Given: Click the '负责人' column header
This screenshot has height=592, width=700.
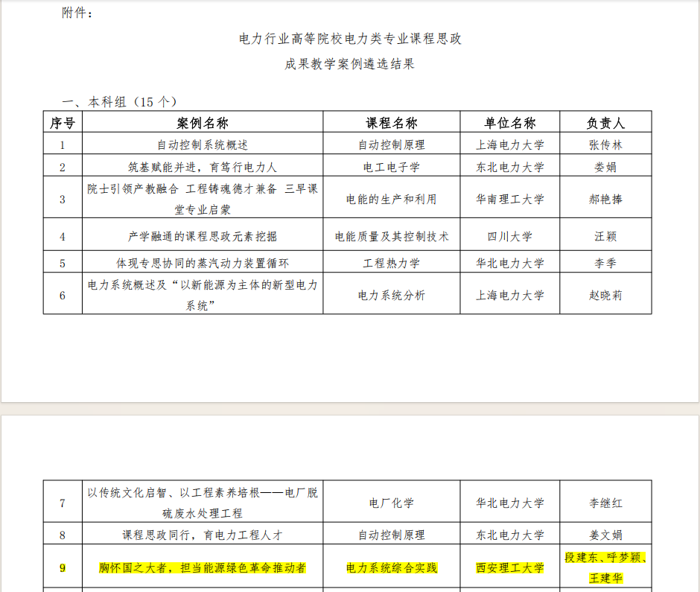Looking at the screenshot, I should pyautogui.click(x=605, y=123).
